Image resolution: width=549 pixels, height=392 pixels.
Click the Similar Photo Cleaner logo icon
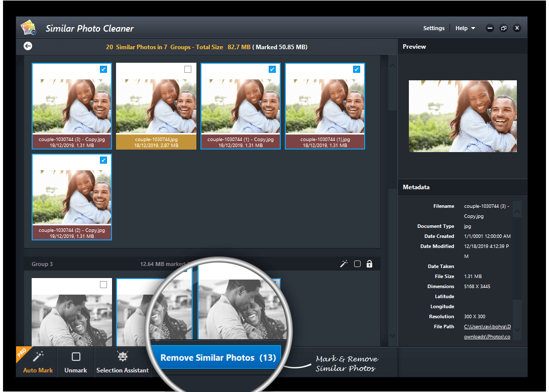pyautogui.click(x=28, y=28)
